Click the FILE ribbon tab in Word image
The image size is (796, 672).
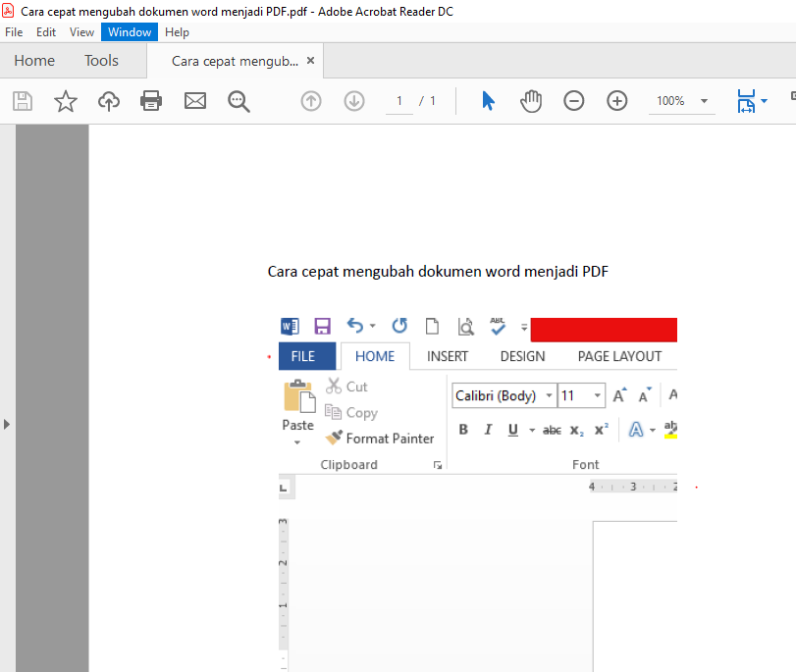[x=307, y=356]
